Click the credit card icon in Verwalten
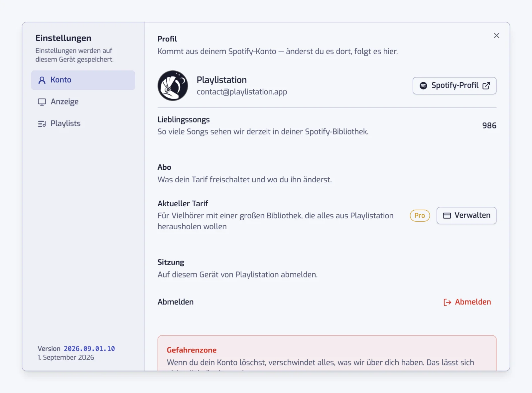Image resolution: width=532 pixels, height=393 pixels. pyautogui.click(x=447, y=216)
